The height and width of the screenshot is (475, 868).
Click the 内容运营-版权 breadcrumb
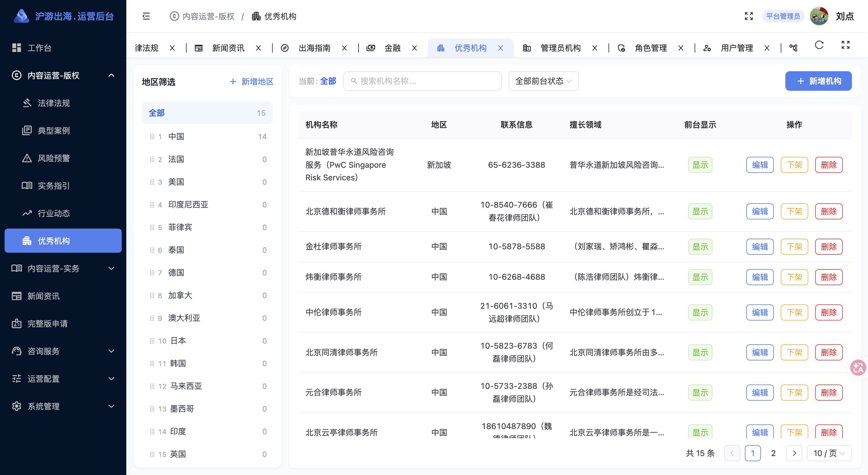pyautogui.click(x=202, y=16)
